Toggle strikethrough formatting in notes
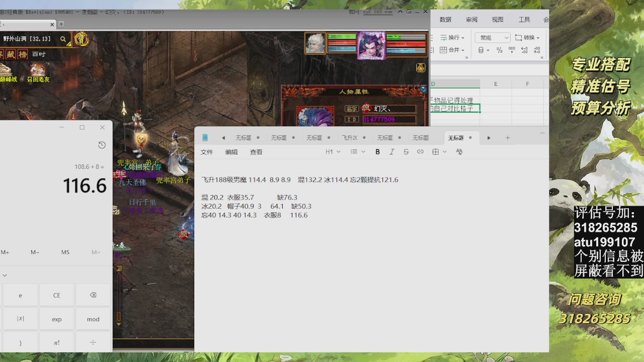Screen dimensions: 644x362 (x=406, y=152)
